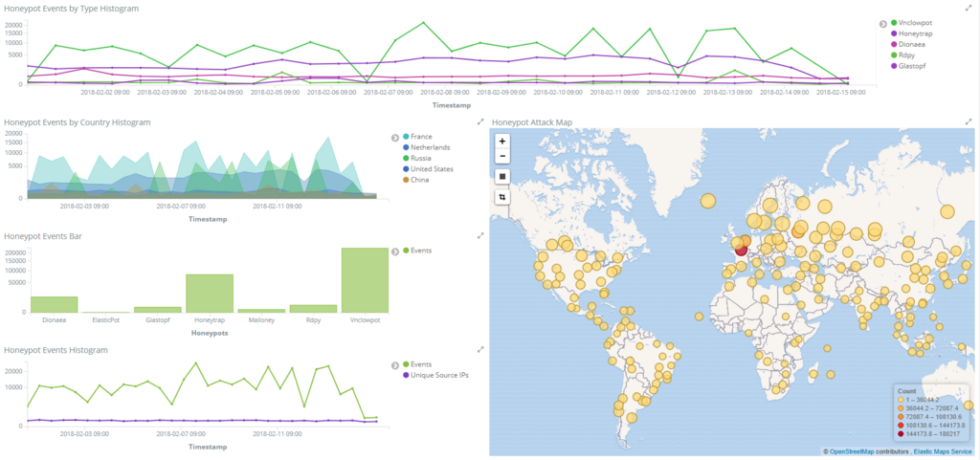Click the fit data bounds square map button

501,177
